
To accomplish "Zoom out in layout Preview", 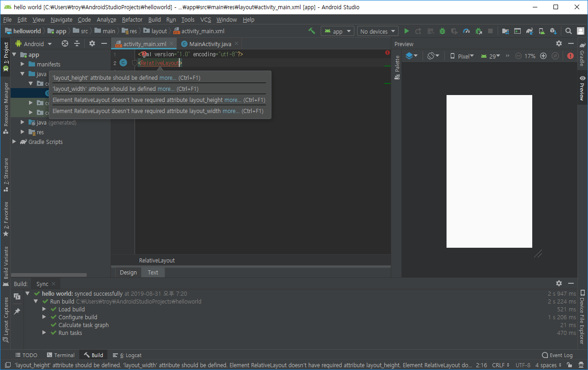I will pyautogui.click(x=518, y=56).
